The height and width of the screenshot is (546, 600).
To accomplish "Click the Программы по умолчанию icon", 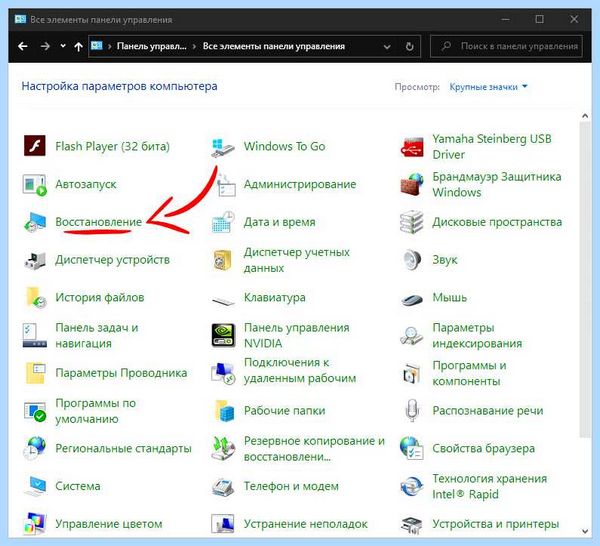I will pos(35,411).
